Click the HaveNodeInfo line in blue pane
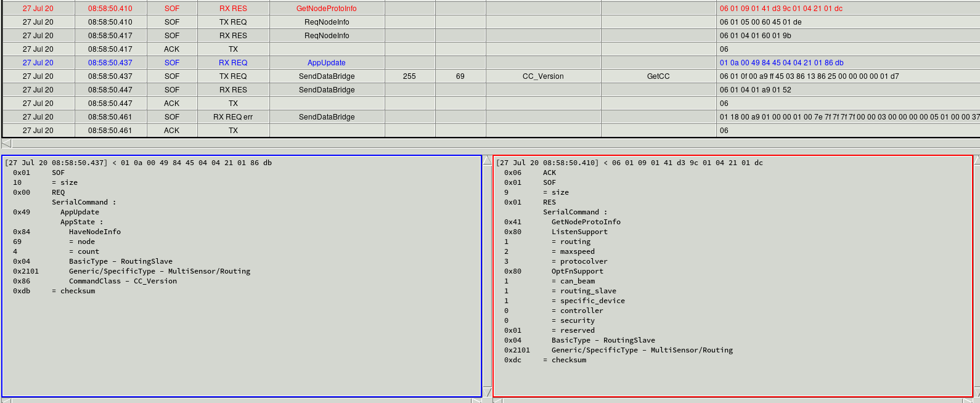The image size is (980, 403). pyautogui.click(x=94, y=232)
